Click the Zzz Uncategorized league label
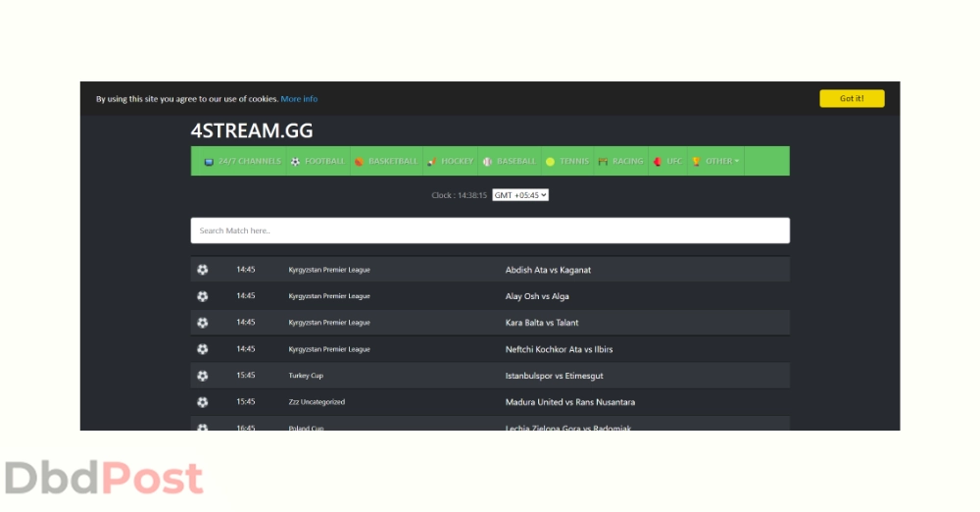 (317, 402)
